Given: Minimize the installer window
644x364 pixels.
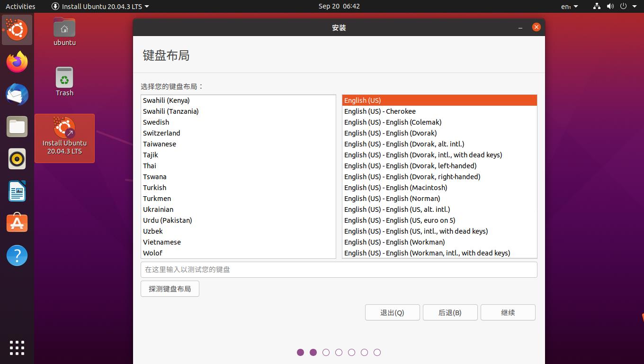Looking at the screenshot, I should click(520, 27).
